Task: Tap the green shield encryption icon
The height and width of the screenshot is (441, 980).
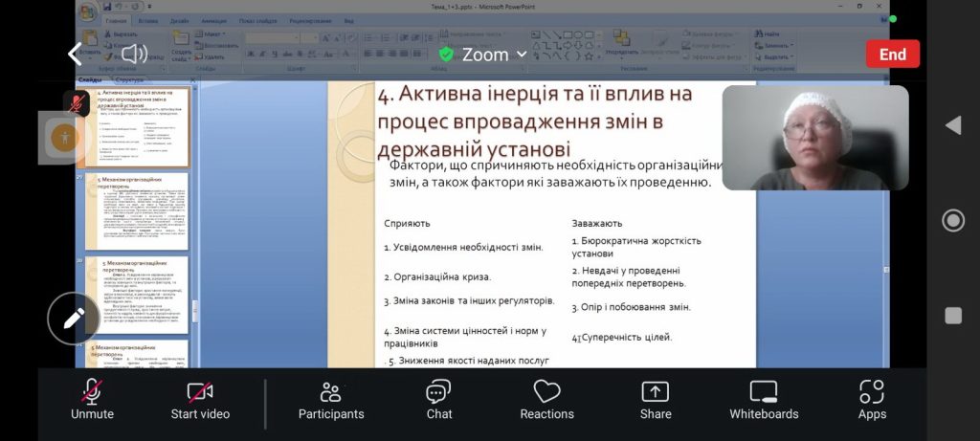Action: point(446,55)
